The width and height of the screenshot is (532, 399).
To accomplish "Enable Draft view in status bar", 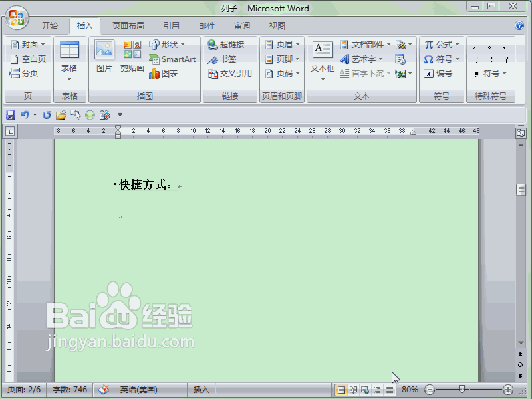I will [x=389, y=390].
